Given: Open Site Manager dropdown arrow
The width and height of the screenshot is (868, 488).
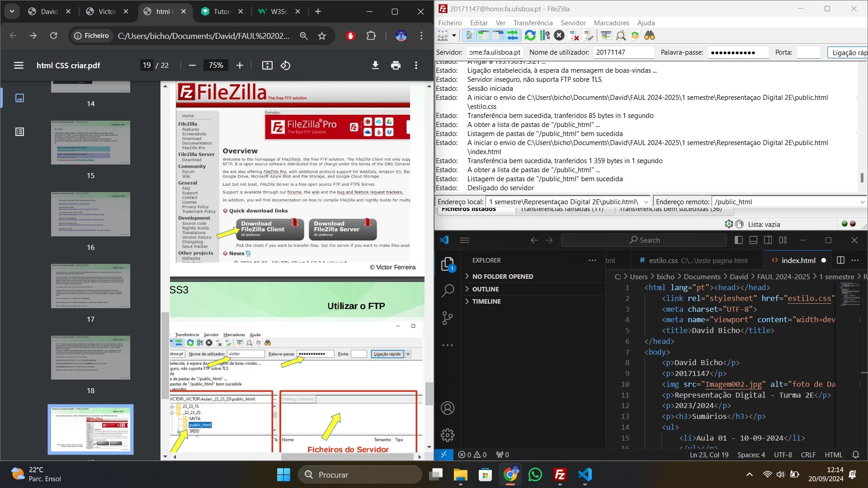Looking at the screenshot, I should click(x=454, y=35).
